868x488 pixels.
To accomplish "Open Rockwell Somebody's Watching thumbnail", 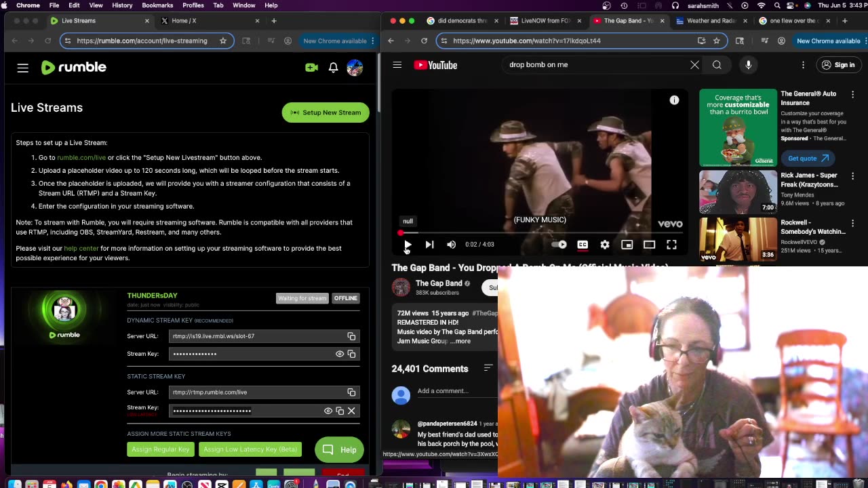I will pyautogui.click(x=738, y=239).
